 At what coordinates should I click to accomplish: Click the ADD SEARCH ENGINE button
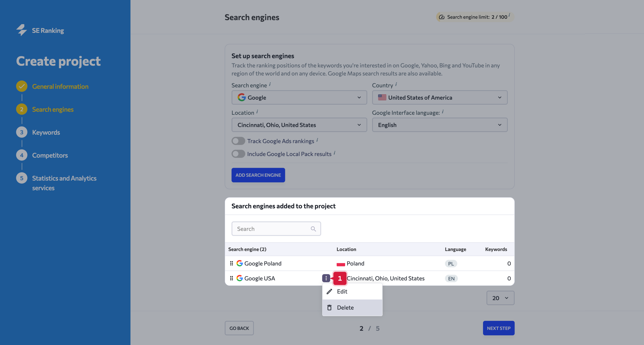pos(258,175)
